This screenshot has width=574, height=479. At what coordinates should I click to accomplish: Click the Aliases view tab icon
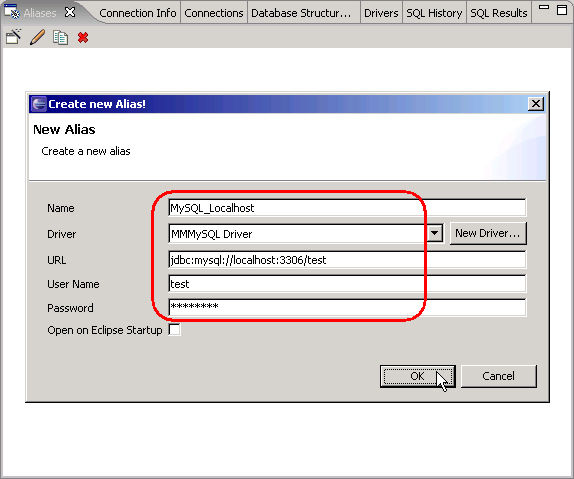[x=12, y=12]
